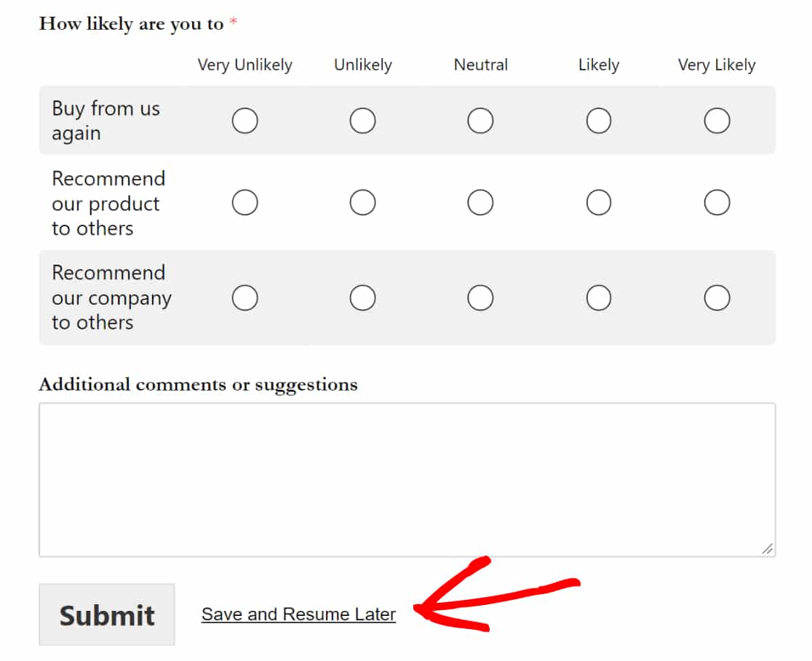Mark Likely for Recommend our company
The height and width of the screenshot is (661, 812).
click(x=599, y=297)
